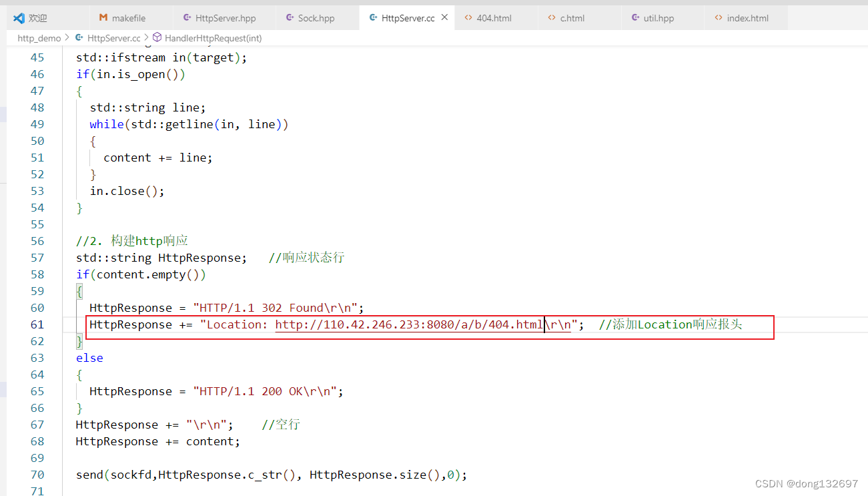Click the 'HttpResponse += content;' statement
868x496 pixels.
(158, 441)
